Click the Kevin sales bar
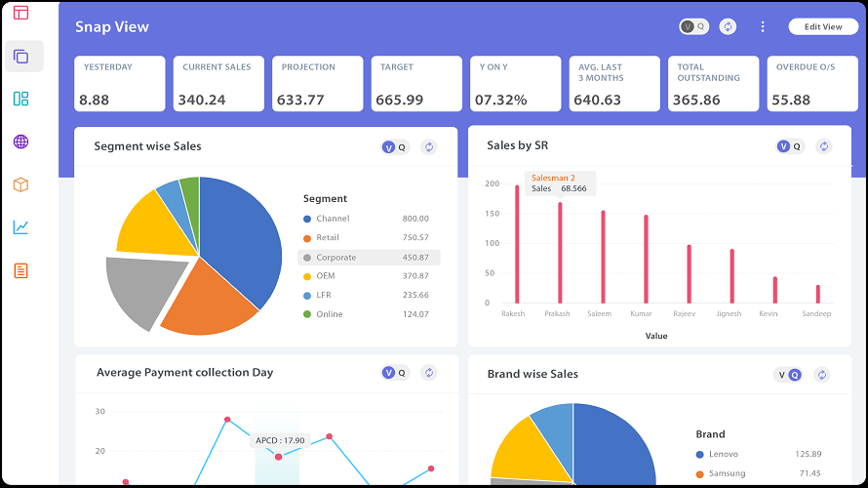The height and width of the screenshot is (488, 868). (775, 290)
